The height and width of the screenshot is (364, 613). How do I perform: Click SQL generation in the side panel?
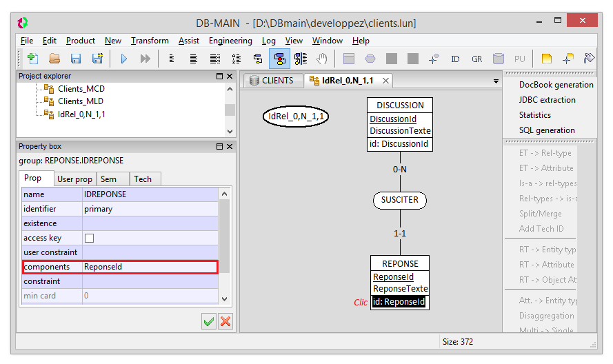coord(547,130)
